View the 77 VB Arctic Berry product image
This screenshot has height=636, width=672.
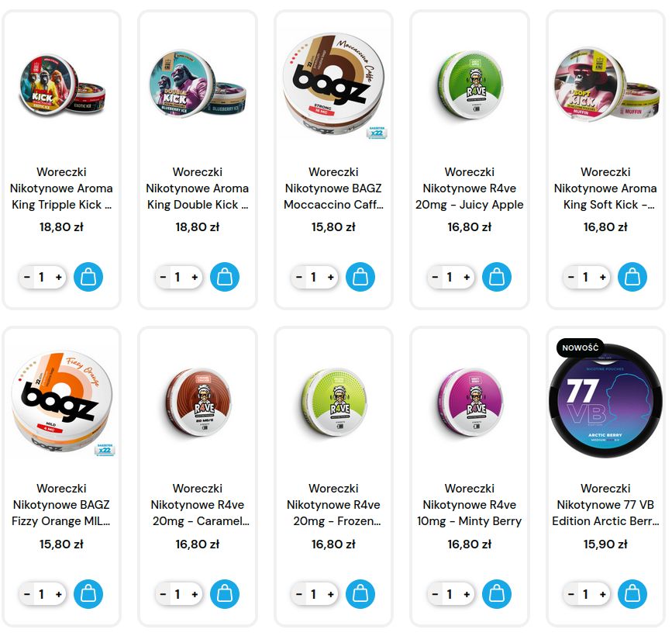coord(605,399)
